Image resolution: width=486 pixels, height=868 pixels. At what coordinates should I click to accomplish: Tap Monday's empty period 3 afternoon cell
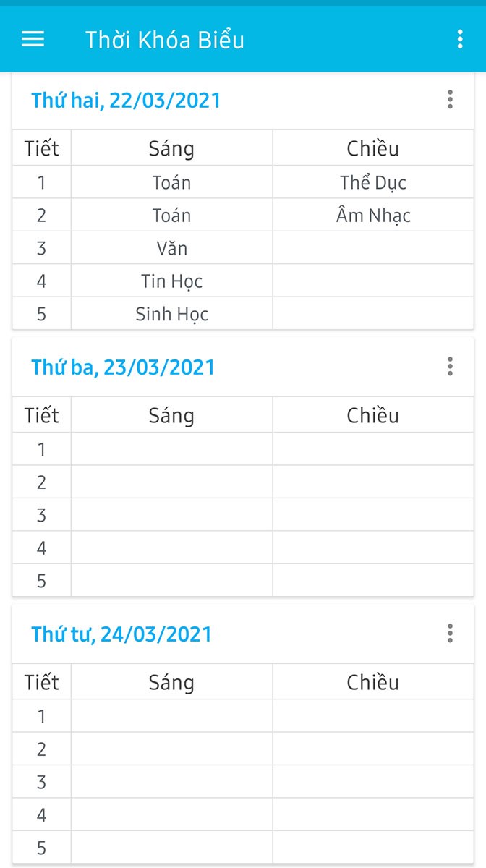pyautogui.click(x=373, y=248)
